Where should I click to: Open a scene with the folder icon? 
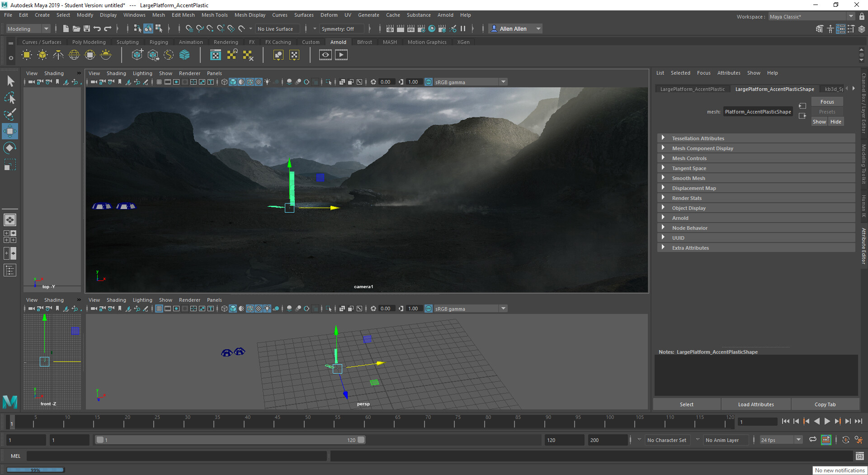(76, 28)
